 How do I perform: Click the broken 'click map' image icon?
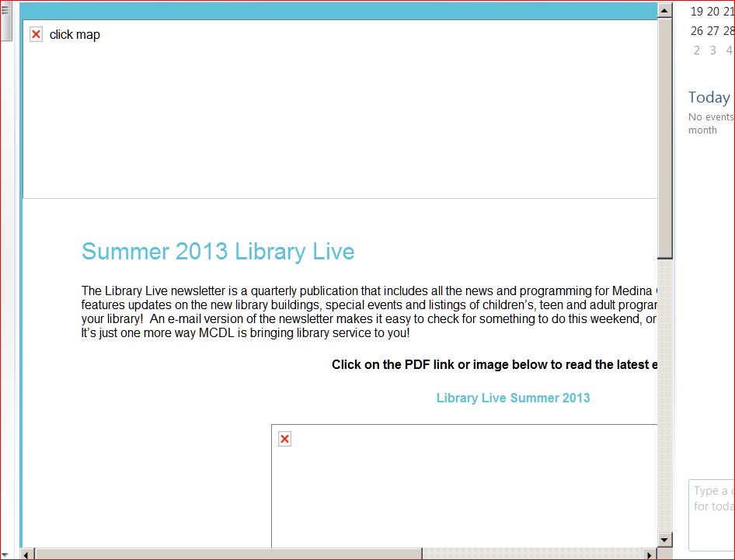coord(36,35)
